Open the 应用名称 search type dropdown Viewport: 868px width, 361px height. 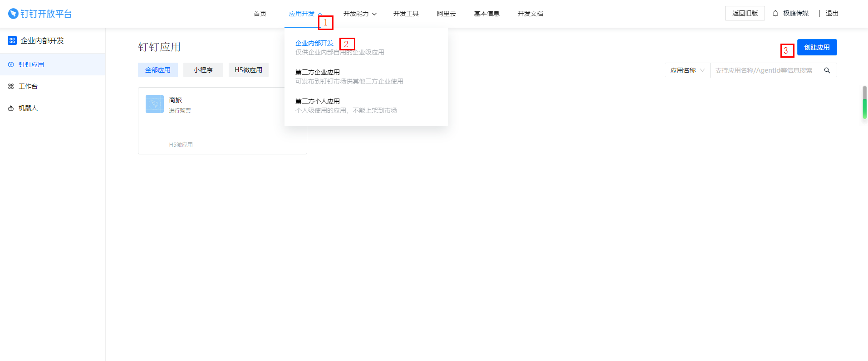[687, 70]
